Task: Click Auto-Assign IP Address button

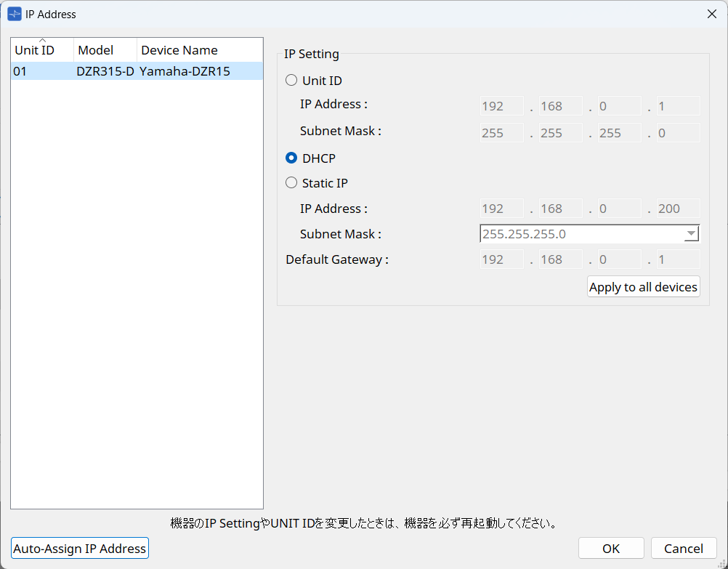Action: coord(80,549)
